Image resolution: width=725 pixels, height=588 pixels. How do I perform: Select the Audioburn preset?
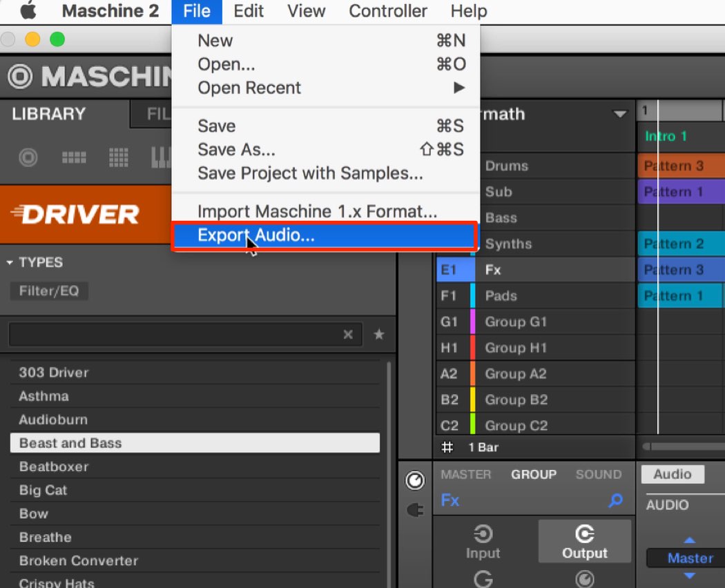point(195,420)
